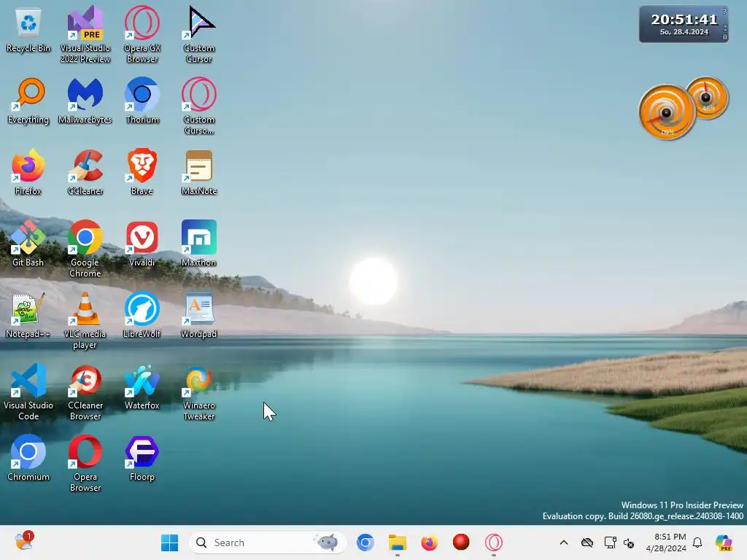Click the CCleaner Browser desktop icon
This screenshot has height=560, width=747.
85,392
